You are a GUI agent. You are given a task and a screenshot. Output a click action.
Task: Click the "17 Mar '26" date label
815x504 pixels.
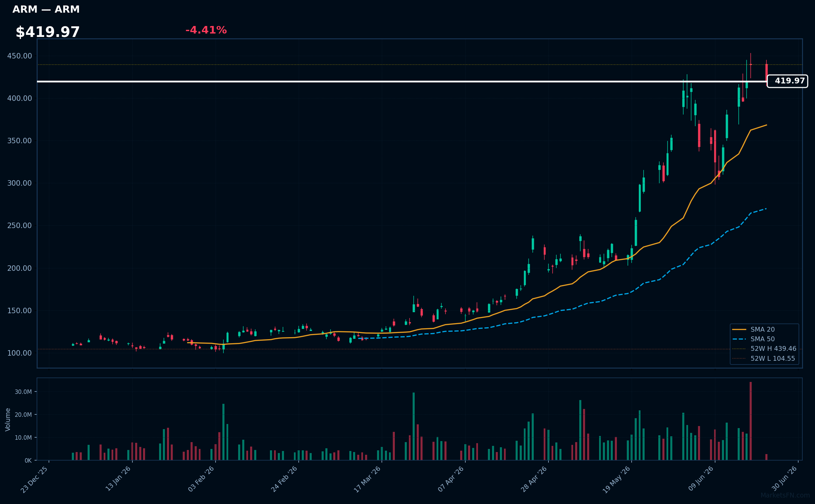[x=367, y=479]
